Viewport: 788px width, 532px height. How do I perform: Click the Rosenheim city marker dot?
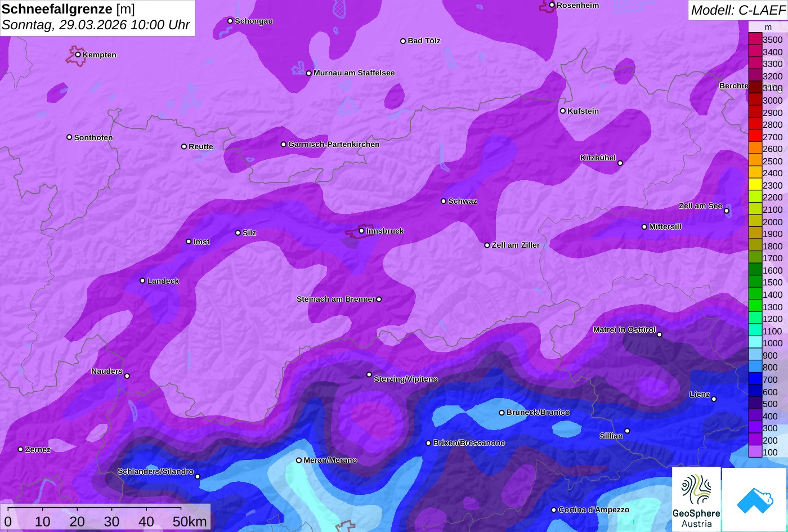click(x=552, y=5)
